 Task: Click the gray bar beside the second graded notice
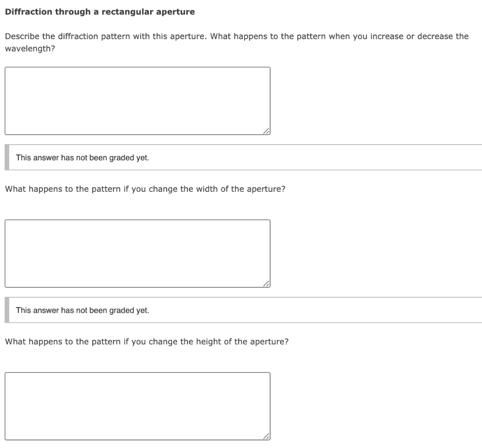pyautogui.click(x=8, y=310)
